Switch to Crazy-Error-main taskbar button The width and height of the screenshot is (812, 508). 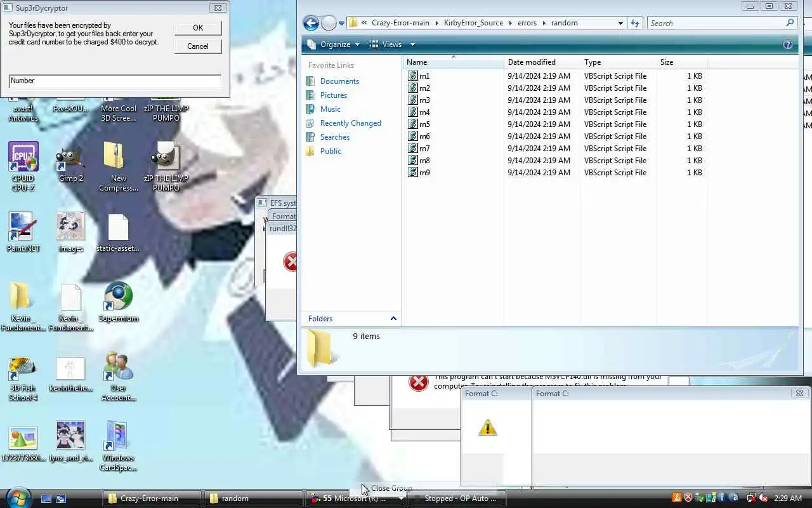(x=152, y=498)
